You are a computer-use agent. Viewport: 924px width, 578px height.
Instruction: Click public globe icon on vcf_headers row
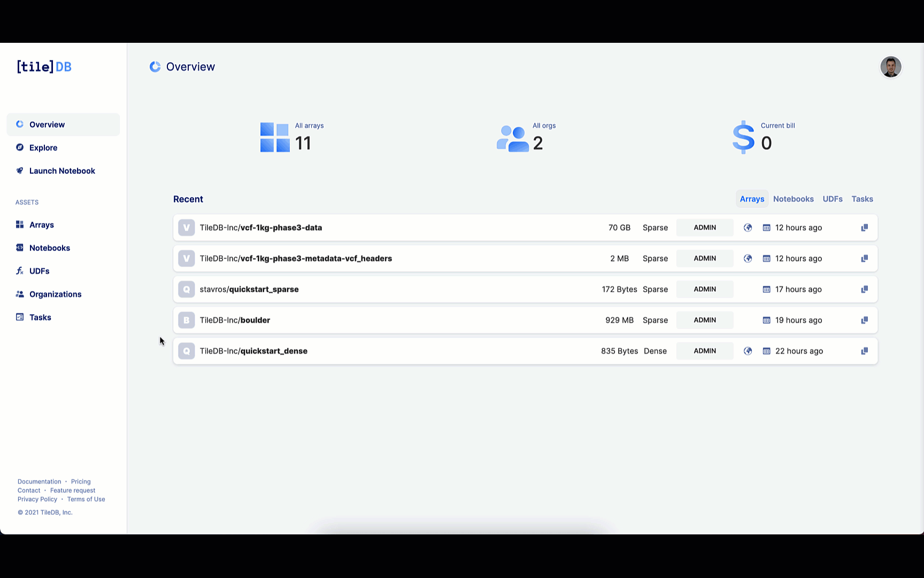tap(748, 258)
